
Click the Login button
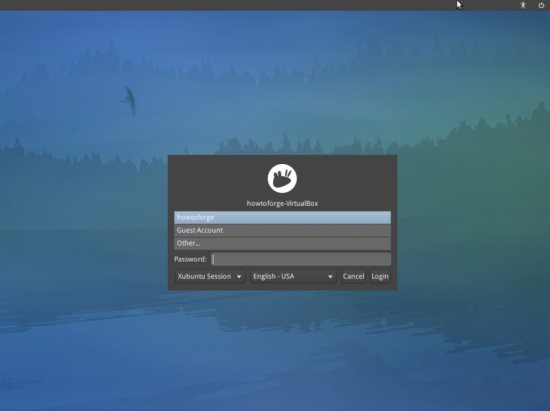point(380,276)
